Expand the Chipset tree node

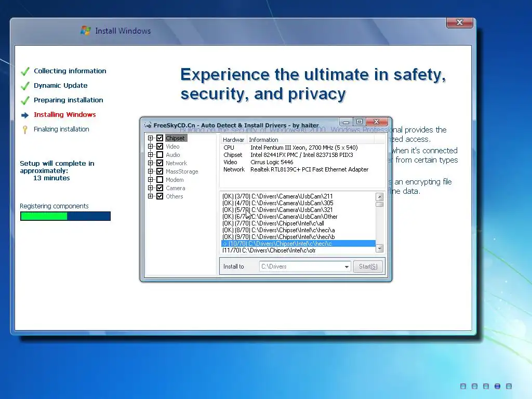[150, 138]
